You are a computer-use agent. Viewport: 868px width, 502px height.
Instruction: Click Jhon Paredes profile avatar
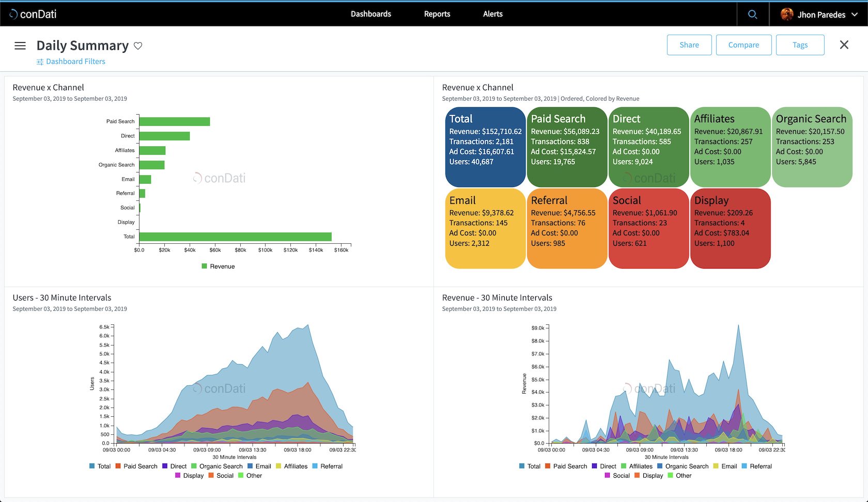pos(786,14)
